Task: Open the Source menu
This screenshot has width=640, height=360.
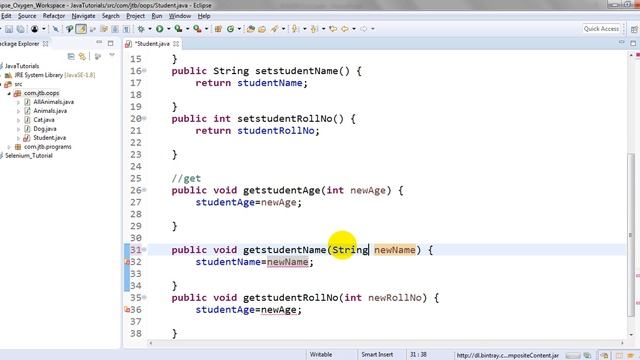Action: click(27, 16)
